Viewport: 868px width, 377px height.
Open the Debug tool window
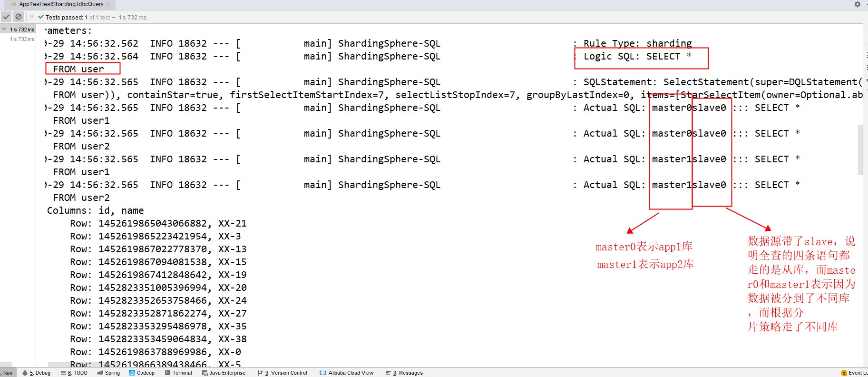coord(37,373)
